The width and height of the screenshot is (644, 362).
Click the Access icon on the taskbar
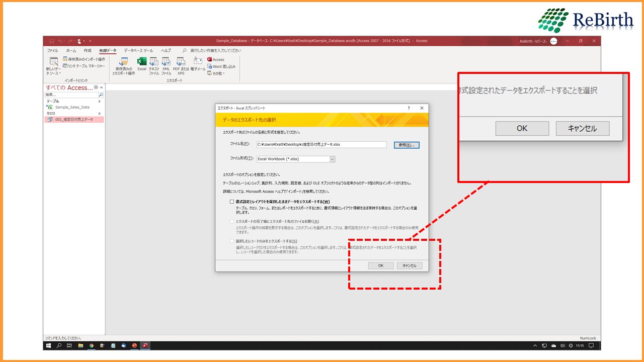pyautogui.click(x=145, y=346)
